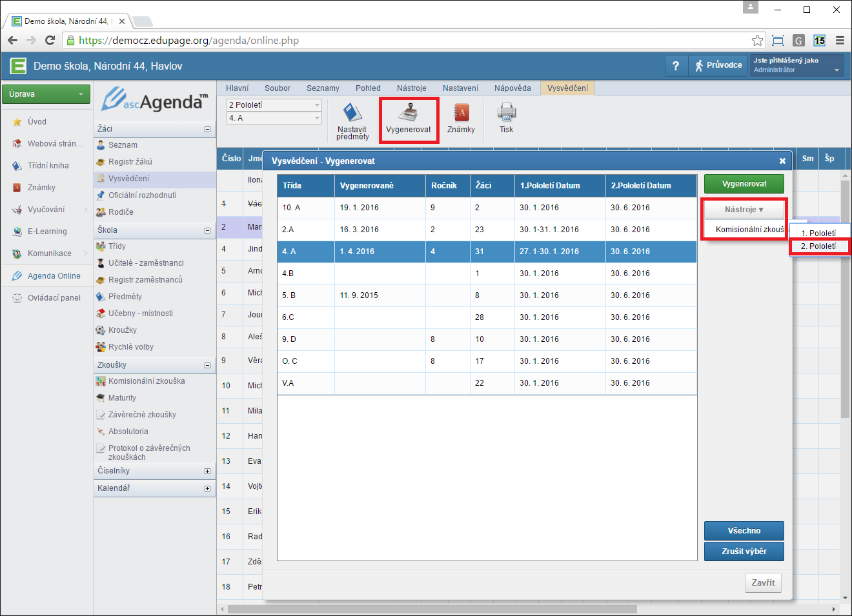Open Seznam under Žáci
The height and width of the screenshot is (616, 852).
tap(123, 145)
